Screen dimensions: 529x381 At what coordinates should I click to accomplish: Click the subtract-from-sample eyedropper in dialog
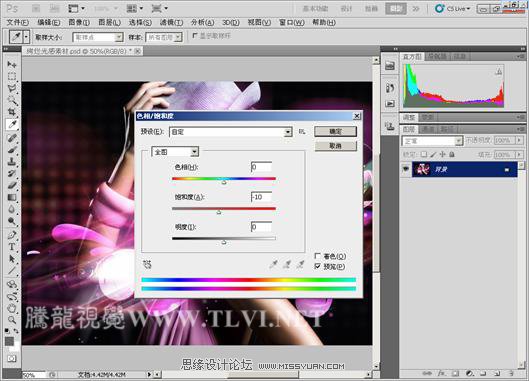[x=300, y=264]
